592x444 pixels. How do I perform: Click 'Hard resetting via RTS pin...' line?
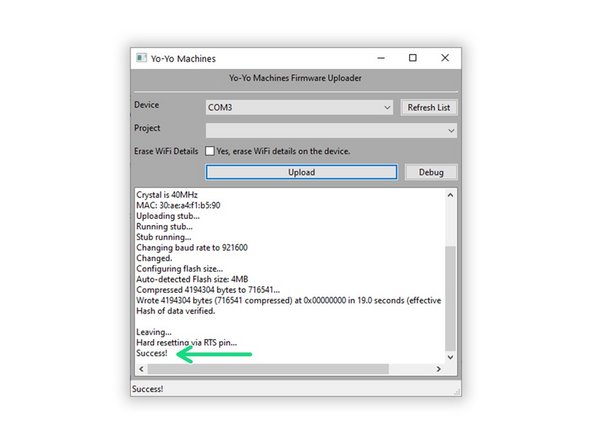(187, 343)
